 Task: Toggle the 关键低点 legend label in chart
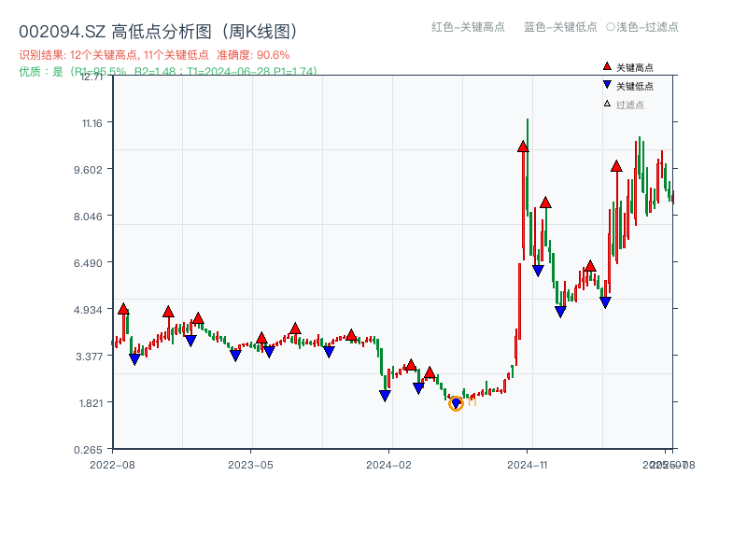click(635, 86)
